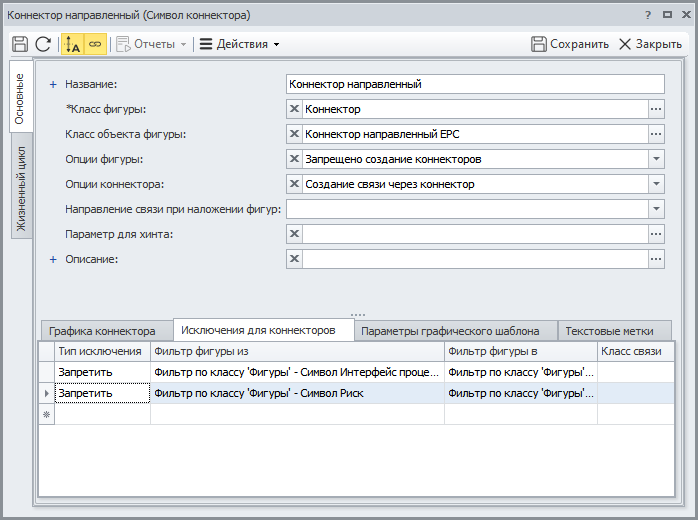Switch to the Жизненный цикл side tab
The image size is (698, 520).
click(x=21, y=188)
